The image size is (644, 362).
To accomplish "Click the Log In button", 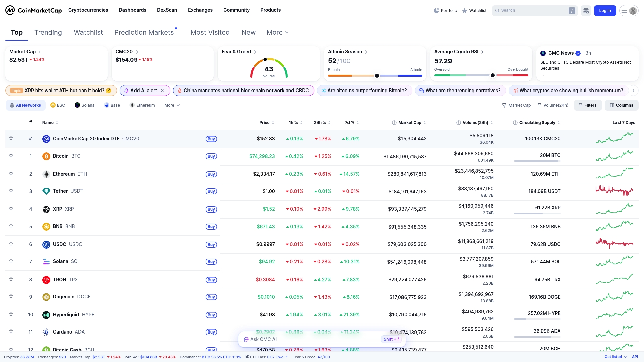I will 605,10.
